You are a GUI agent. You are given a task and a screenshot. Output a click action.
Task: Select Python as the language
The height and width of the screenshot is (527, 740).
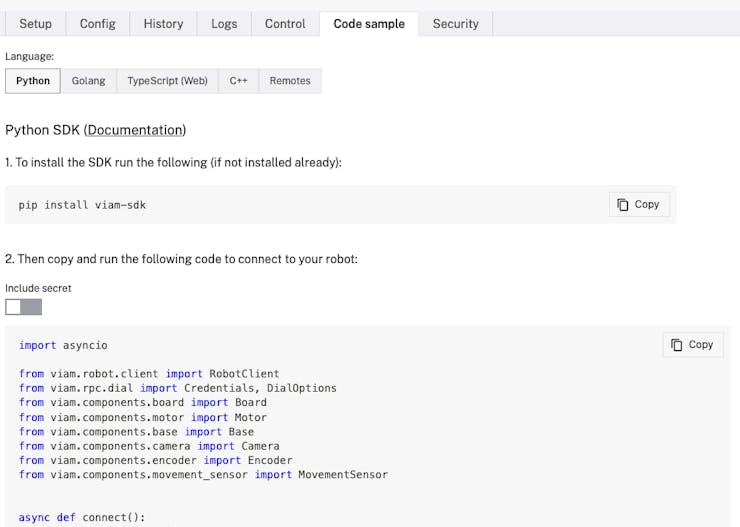[33, 81]
